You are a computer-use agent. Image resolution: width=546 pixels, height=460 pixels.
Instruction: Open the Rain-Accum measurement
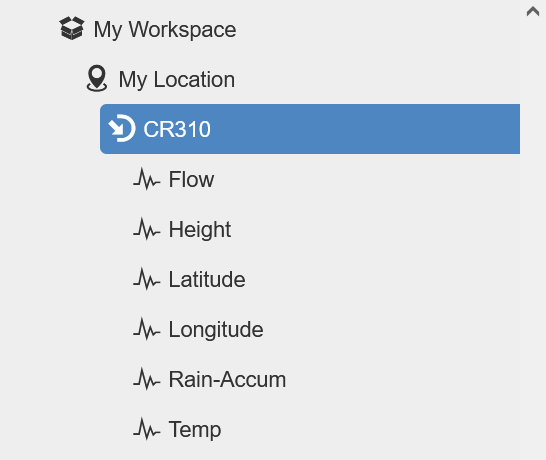click(227, 379)
